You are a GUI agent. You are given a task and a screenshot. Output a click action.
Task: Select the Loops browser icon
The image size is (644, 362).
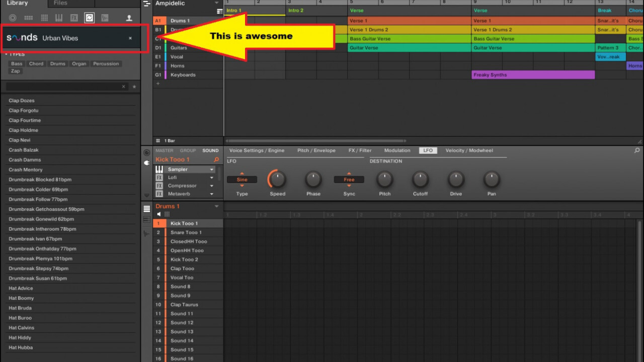(89, 18)
